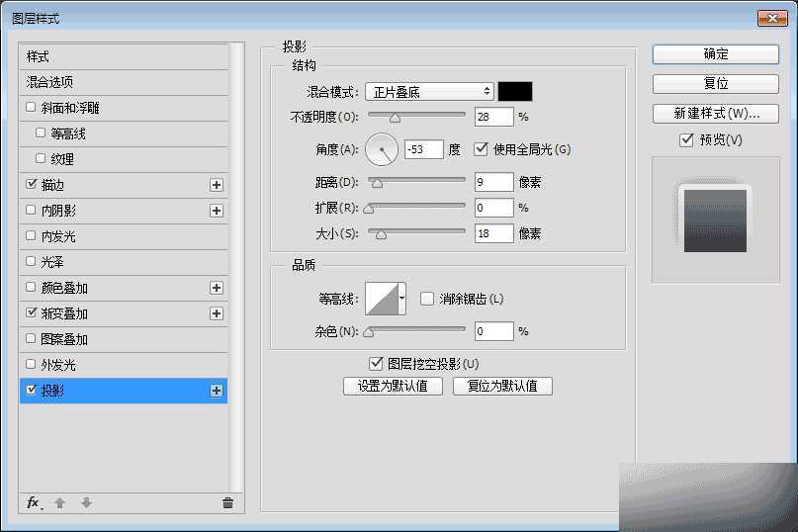Click the angle field showing -53
Image resolution: width=798 pixels, height=532 pixels.
(x=424, y=149)
